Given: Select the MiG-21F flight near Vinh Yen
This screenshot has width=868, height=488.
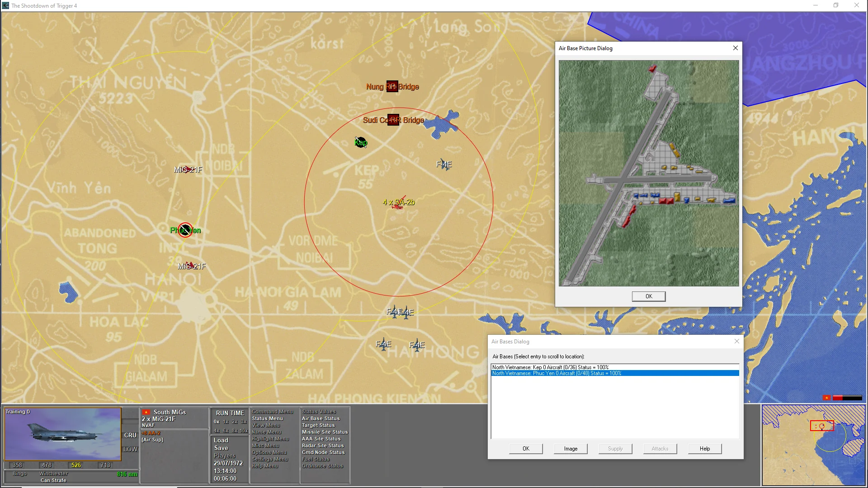Looking at the screenshot, I should tap(188, 169).
